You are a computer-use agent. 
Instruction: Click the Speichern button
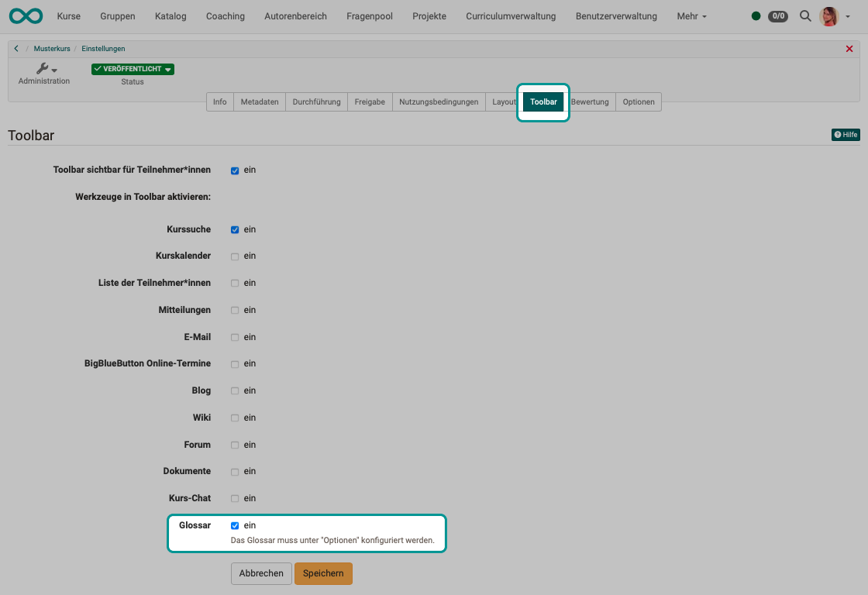pos(323,573)
